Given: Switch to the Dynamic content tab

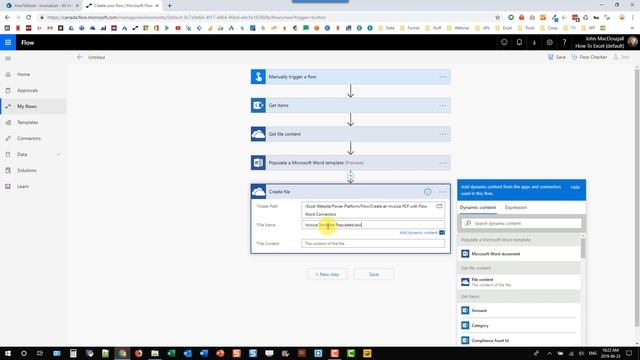Looking at the screenshot, I should point(478,207).
